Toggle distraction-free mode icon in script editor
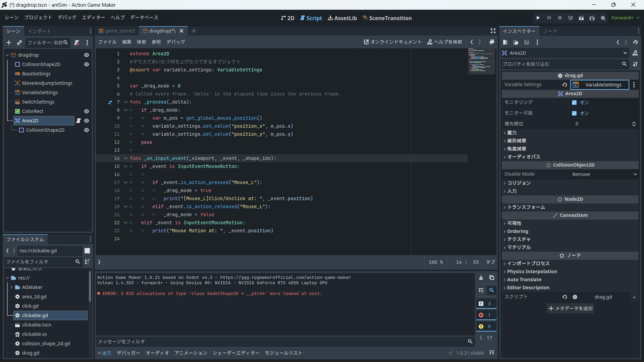This screenshot has width=644, height=362. pyautogui.click(x=493, y=31)
